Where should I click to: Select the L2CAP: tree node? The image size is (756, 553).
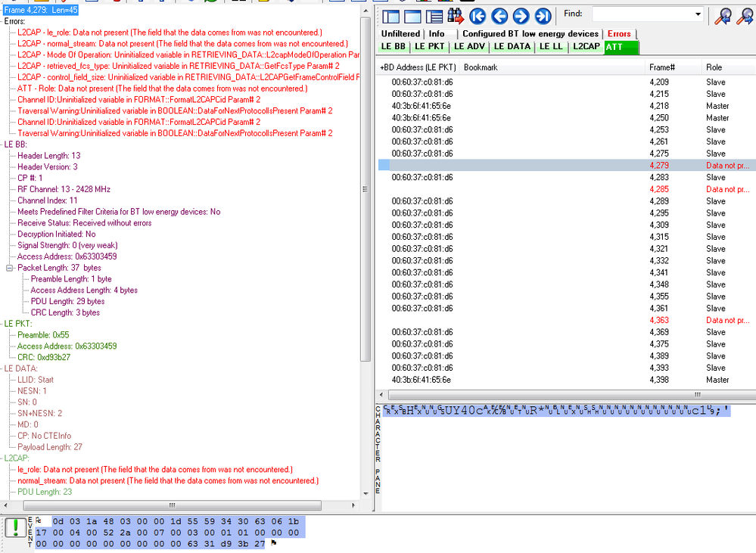[17, 458]
